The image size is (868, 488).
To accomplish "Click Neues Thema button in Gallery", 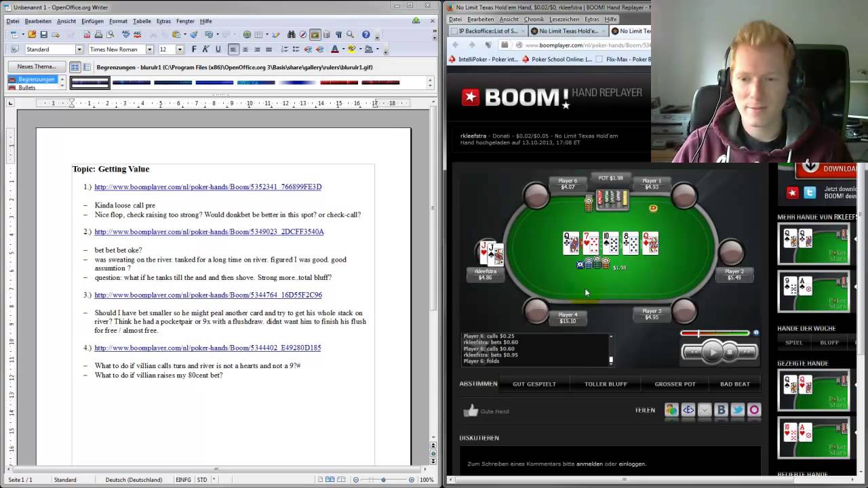I will coord(37,66).
